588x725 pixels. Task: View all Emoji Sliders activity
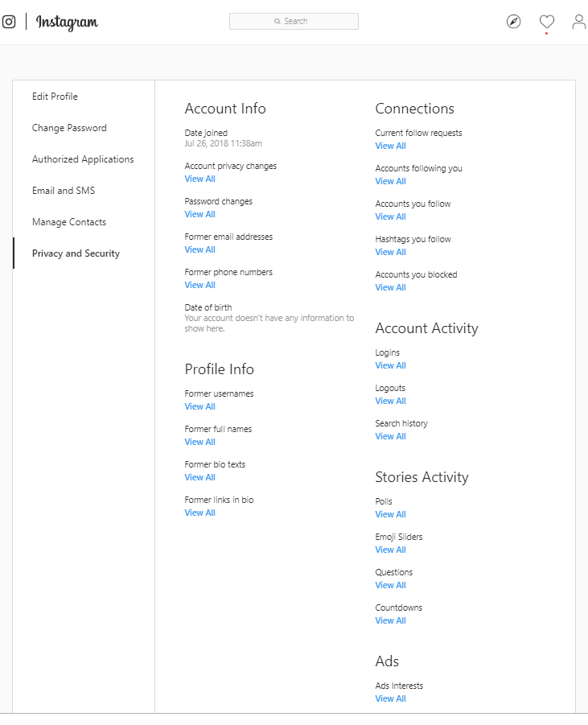391,550
